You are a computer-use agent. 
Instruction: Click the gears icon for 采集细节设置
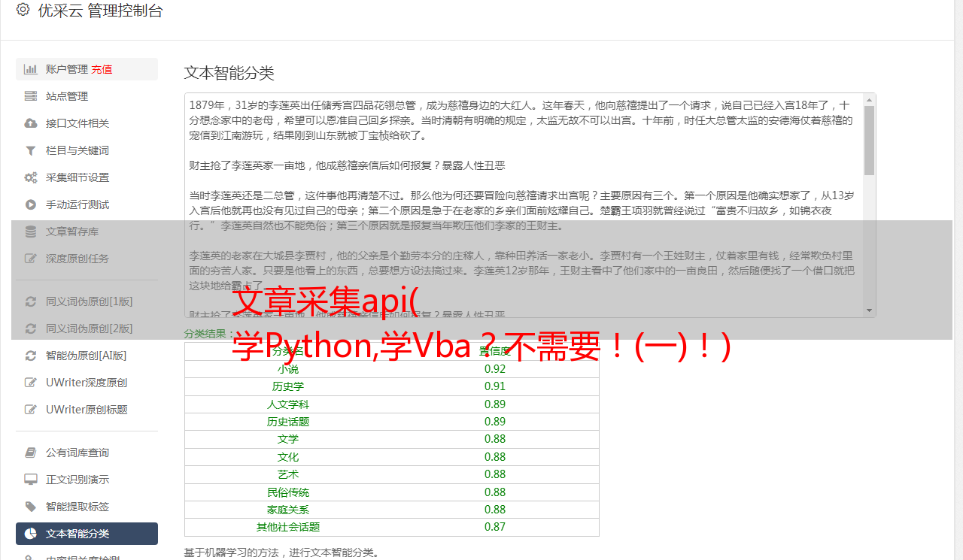coord(30,177)
